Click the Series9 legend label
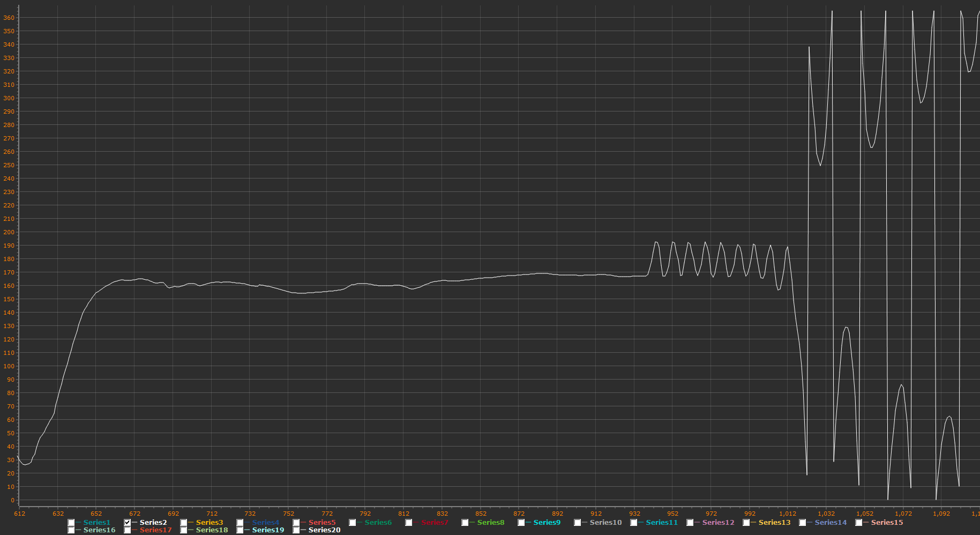 point(547,523)
